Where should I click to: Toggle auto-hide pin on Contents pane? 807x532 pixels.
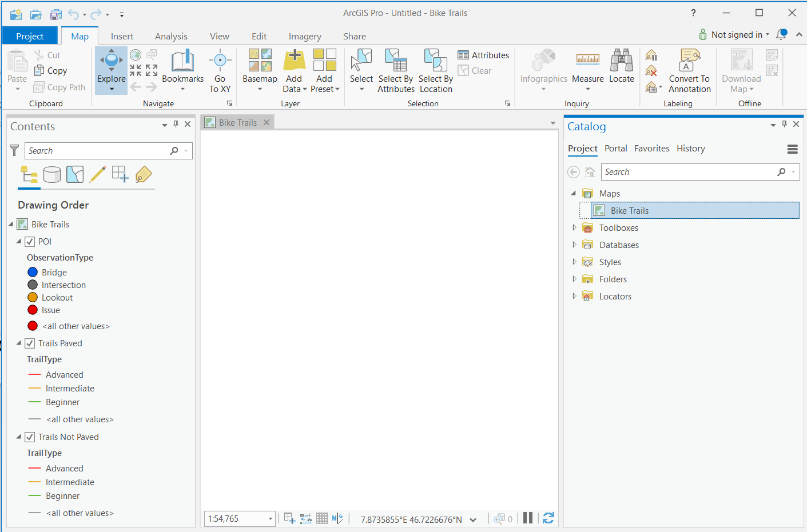pyautogui.click(x=176, y=124)
